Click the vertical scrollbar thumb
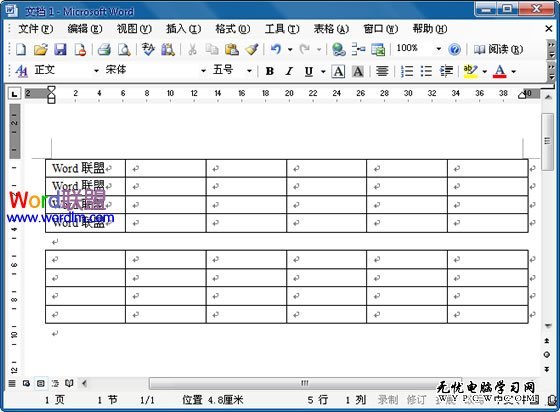The image size is (560, 412). tap(548, 142)
